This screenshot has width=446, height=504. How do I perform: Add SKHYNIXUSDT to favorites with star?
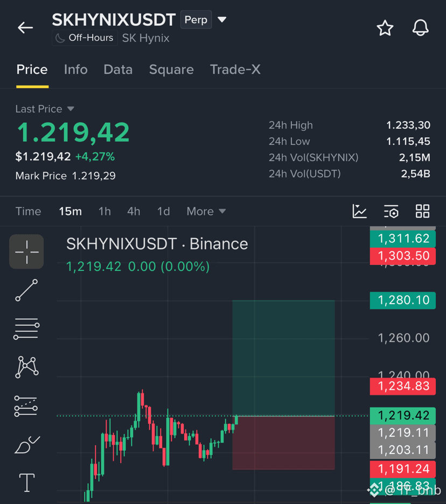[385, 28]
